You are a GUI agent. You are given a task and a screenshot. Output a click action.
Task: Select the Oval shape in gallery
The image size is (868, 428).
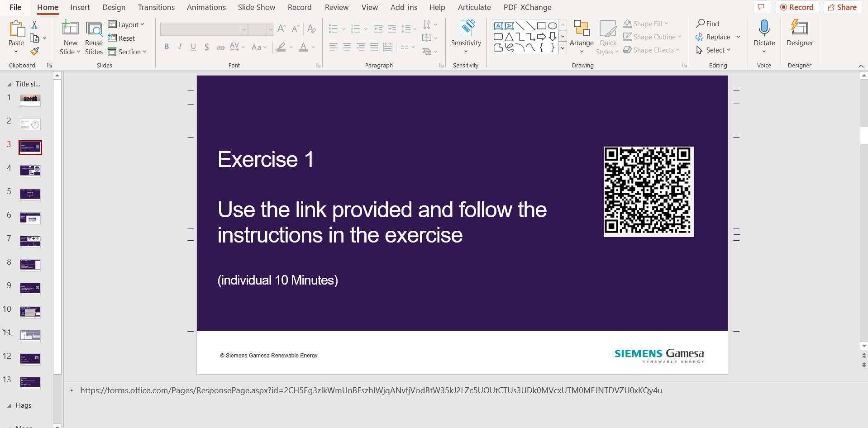(x=553, y=26)
